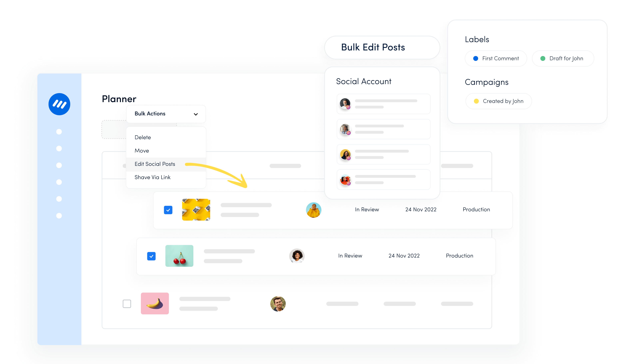The width and height of the screenshot is (644, 364).
Task: Select the second social account avatar
Action: 345,129
